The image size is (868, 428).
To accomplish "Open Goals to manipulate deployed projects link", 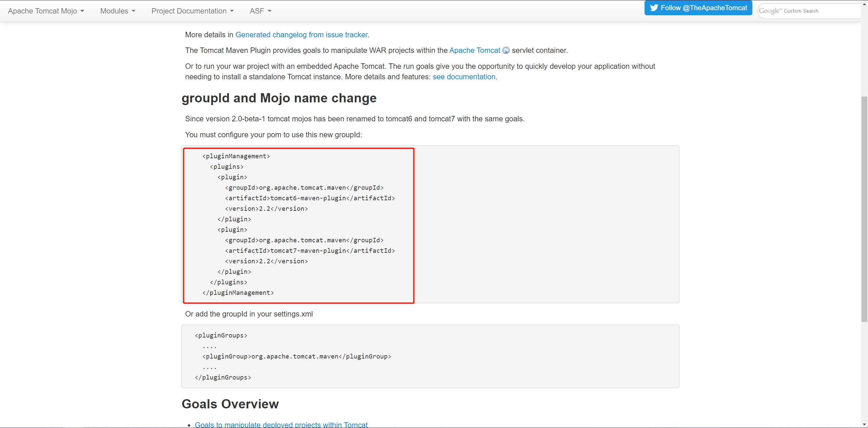I will tap(281, 425).
